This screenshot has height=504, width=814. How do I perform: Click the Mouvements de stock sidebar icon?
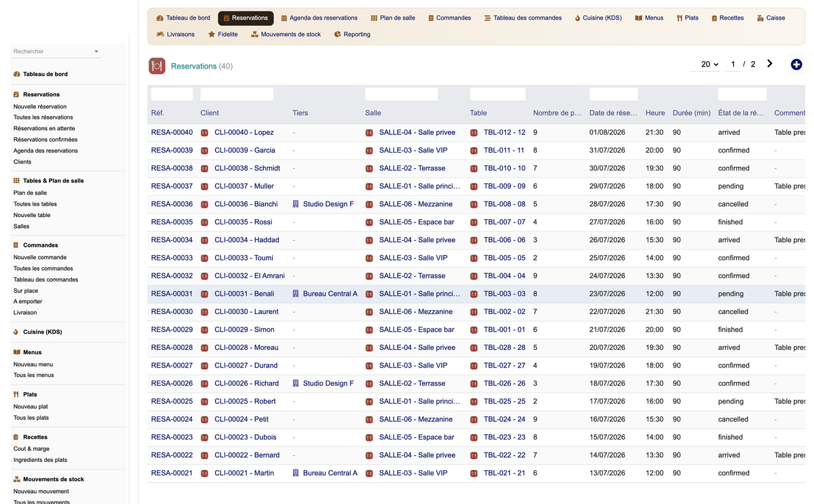pyautogui.click(x=16, y=480)
